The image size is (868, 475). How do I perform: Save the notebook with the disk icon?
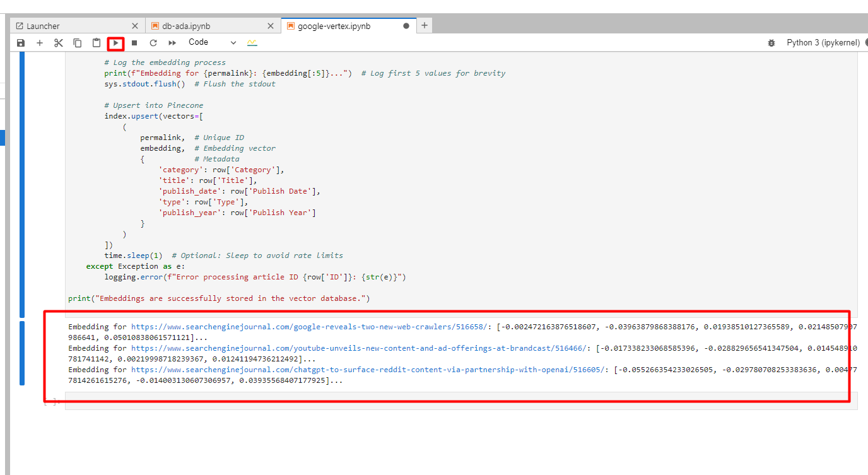[x=21, y=43]
